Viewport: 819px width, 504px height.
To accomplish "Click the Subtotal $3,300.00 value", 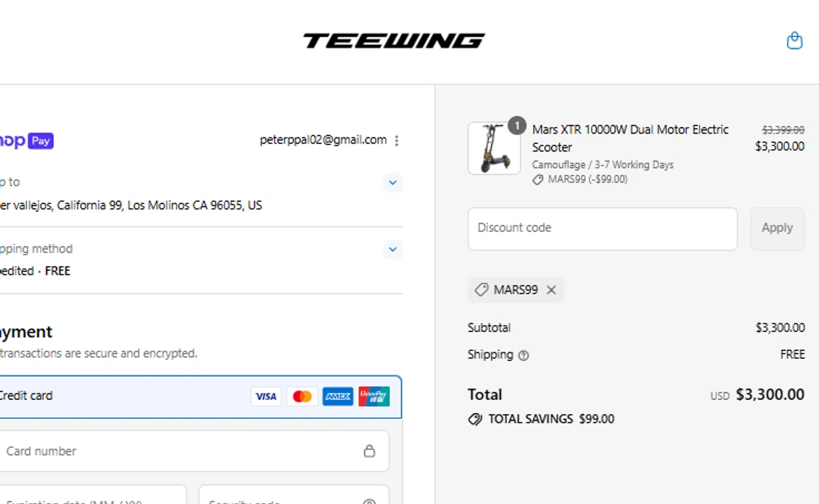I will tap(780, 328).
